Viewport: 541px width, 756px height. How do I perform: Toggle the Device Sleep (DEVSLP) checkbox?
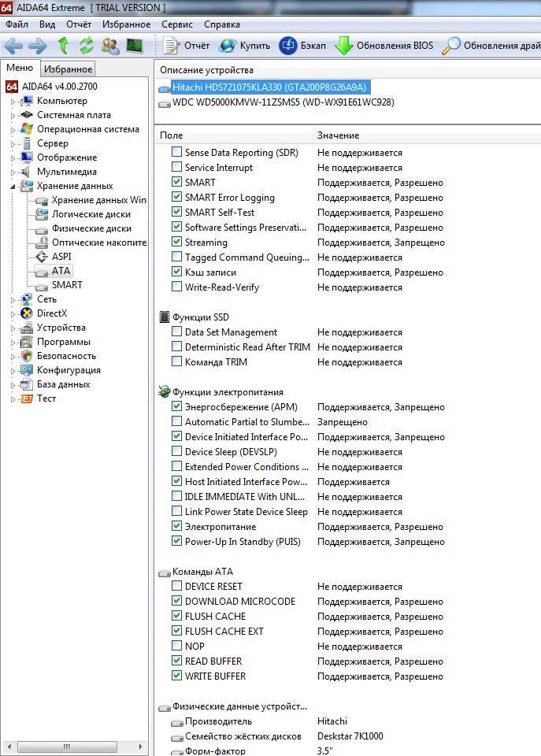pos(177,450)
